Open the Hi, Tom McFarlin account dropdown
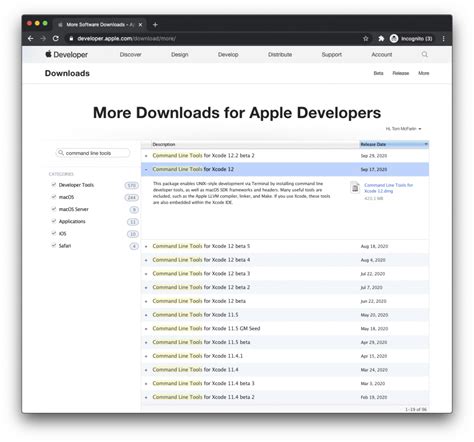Image resolution: width=474 pixels, height=442 pixels. [403, 129]
